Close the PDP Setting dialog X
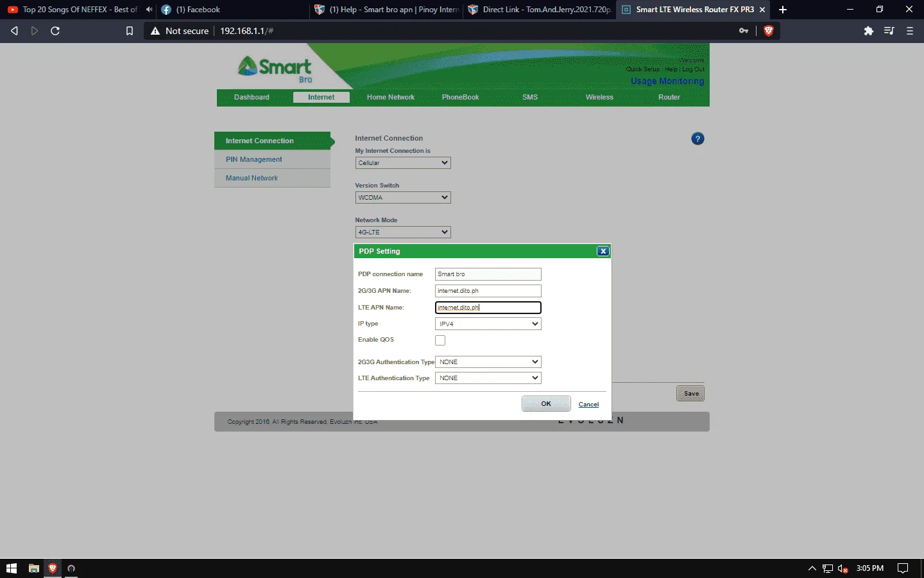Viewport: 924px width, 578px height. point(603,251)
